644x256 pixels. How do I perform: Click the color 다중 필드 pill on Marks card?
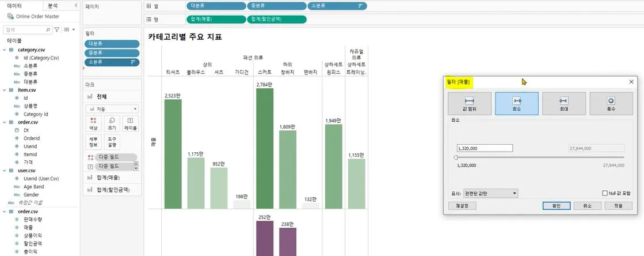tap(116, 157)
